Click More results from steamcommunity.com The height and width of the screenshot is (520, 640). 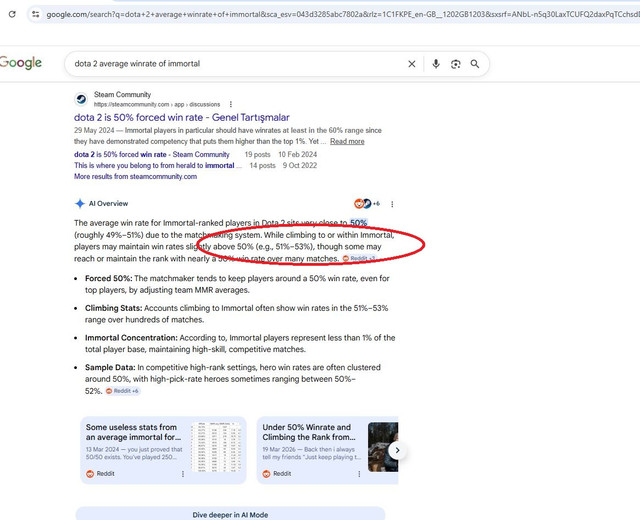click(x=135, y=176)
